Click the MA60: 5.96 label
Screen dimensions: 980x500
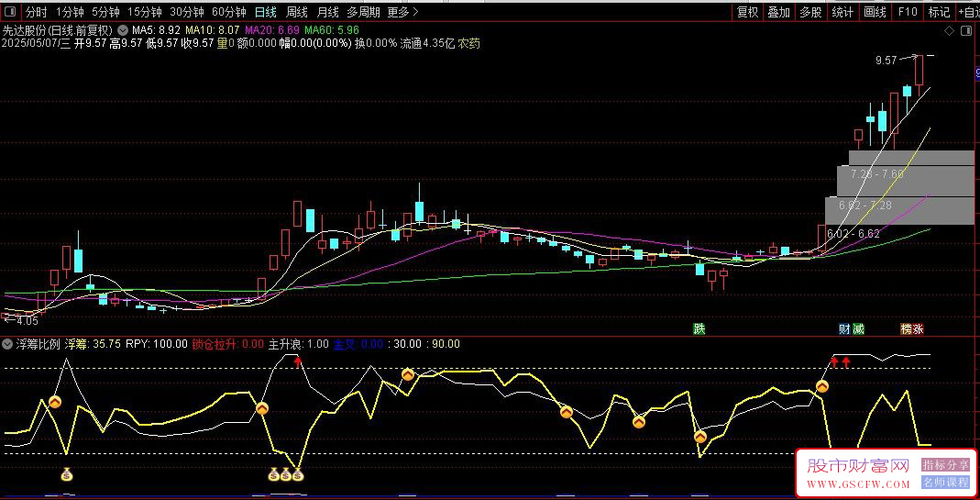(x=333, y=30)
